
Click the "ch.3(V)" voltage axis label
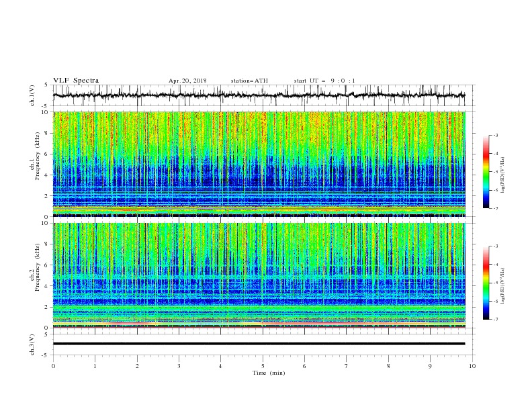(32, 345)
